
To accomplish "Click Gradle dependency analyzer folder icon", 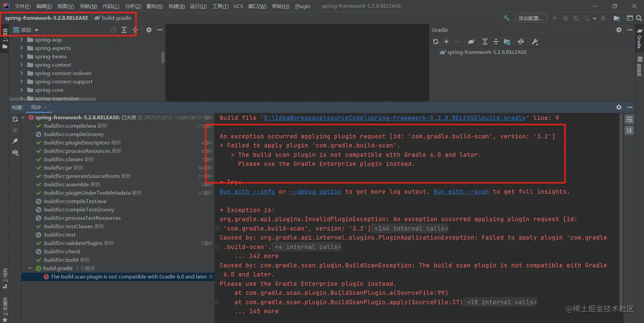I will pos(507,42).
